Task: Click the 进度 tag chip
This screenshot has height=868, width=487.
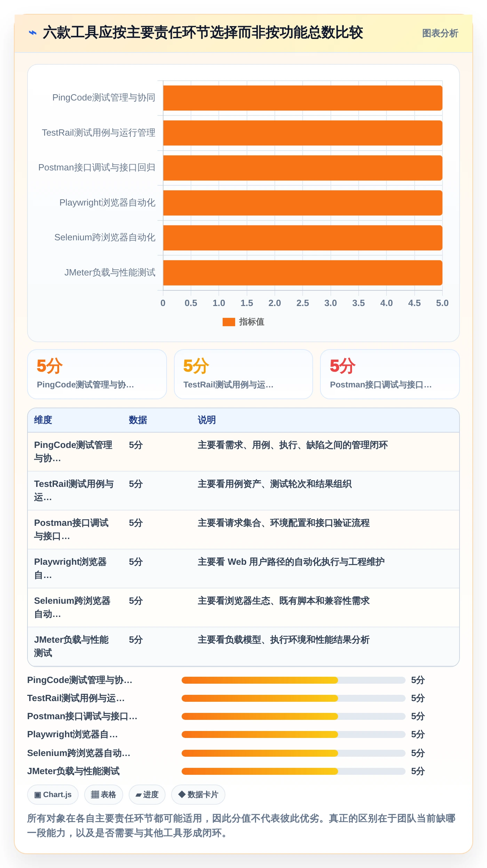Action: point(147,795)
